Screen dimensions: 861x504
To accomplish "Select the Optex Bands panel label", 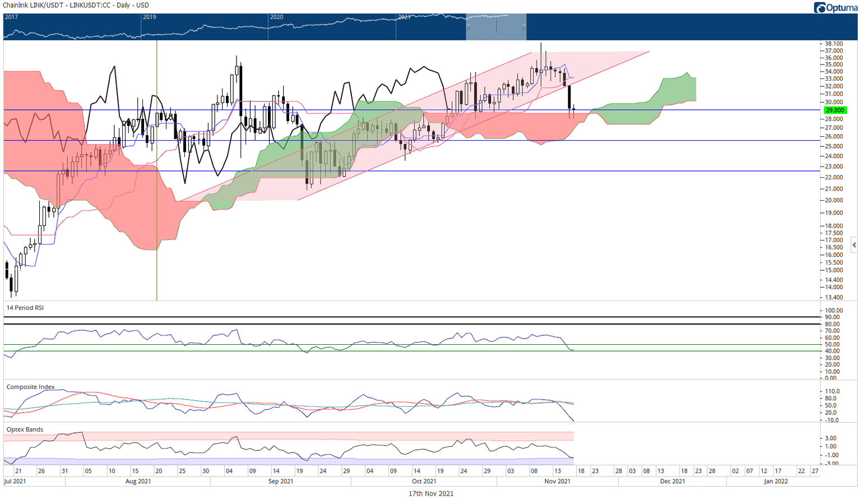I will point(25,429).
